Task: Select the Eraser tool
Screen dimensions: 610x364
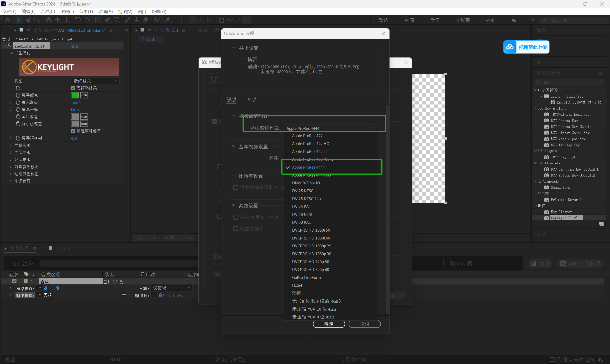Action: click(146, 20)
